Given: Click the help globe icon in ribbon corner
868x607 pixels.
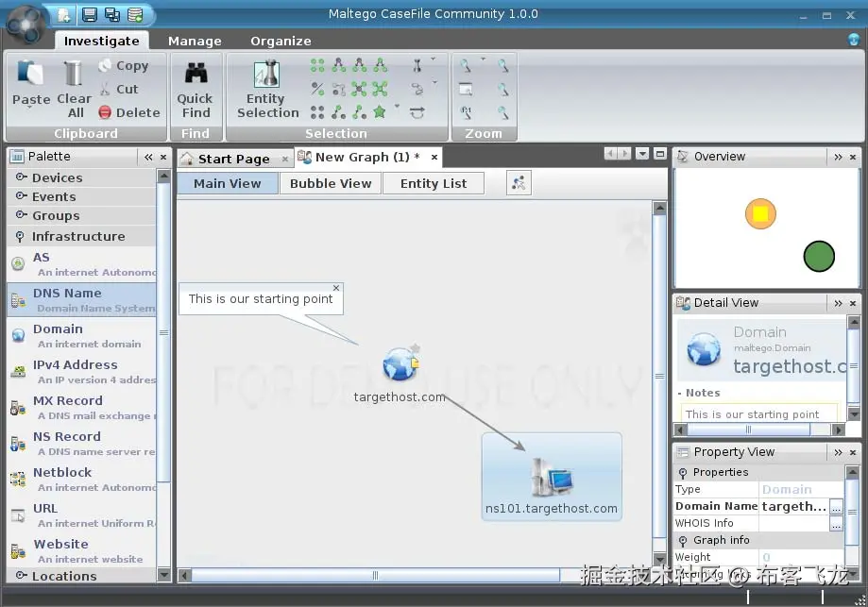Looking at the screenshot, I should (854, 40).
